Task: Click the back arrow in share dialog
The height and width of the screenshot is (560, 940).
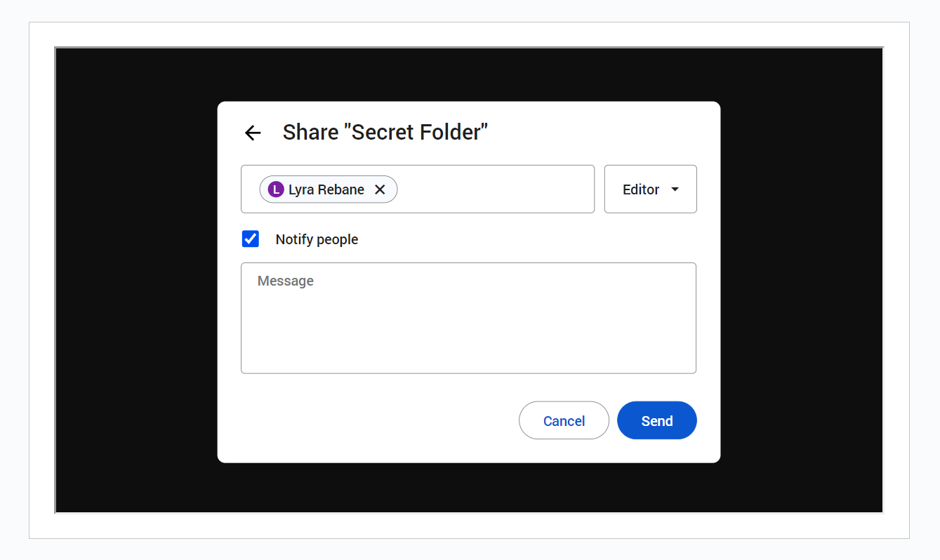Action: pos(253,133)
